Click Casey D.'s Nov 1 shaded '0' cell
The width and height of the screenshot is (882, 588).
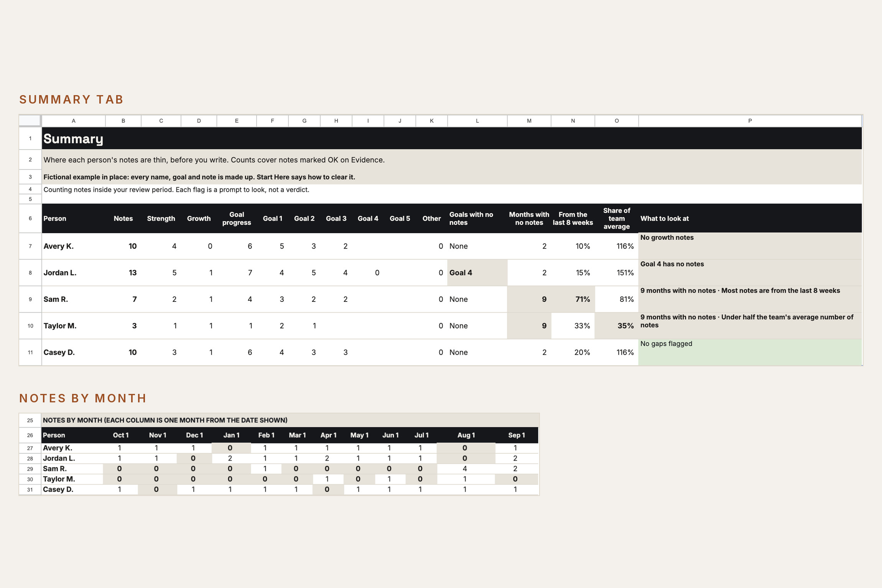157,489
